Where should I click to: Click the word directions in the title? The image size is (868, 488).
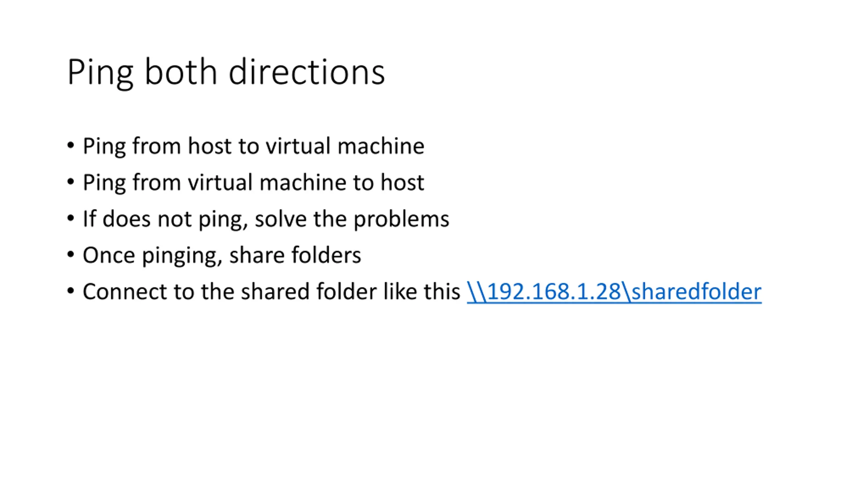[x=307, y=71]
